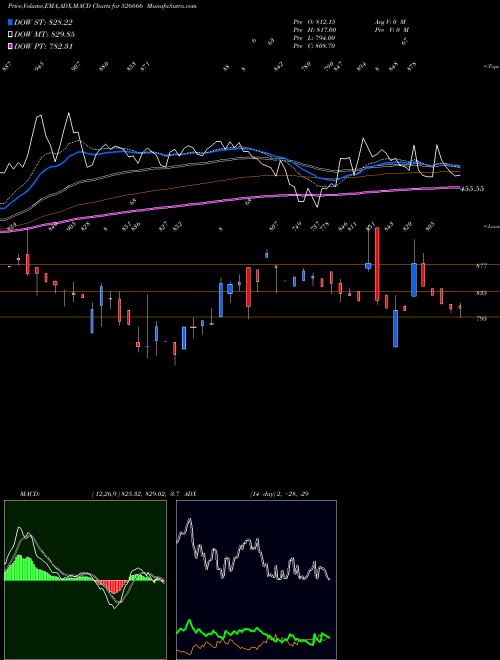Select the DOW ST: 828.22 legend label

coord(43,22)
